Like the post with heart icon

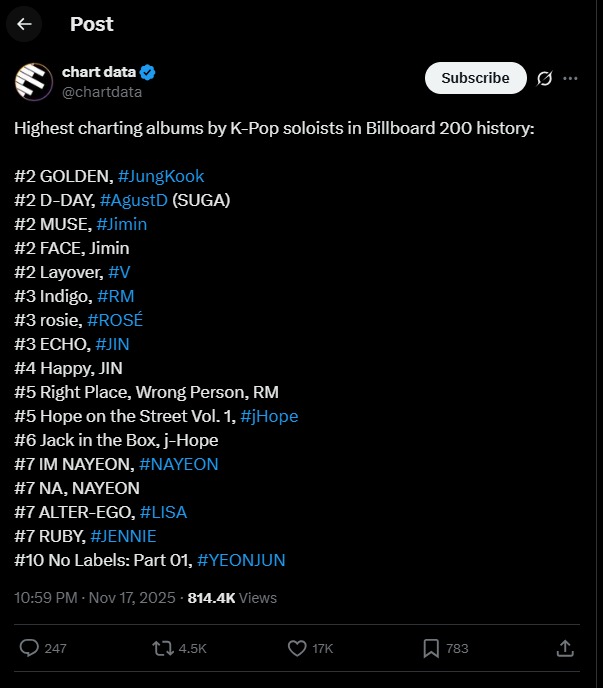[x=296, y=648]
